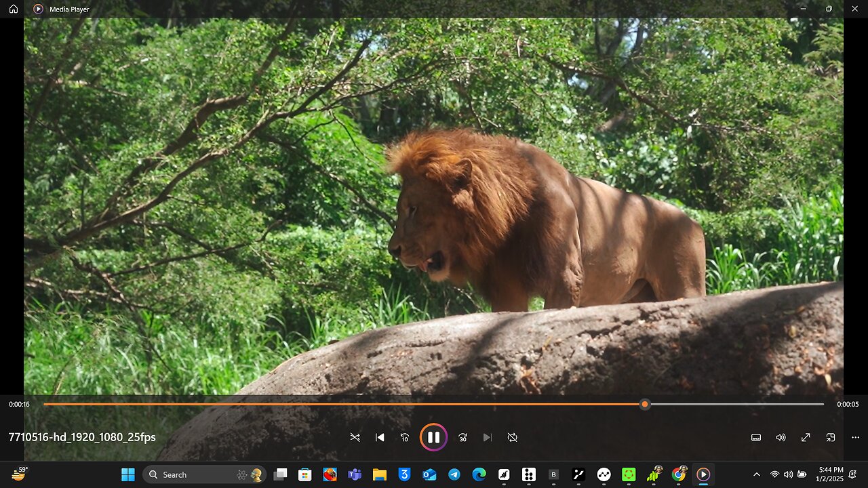Toggle repeat mode
The height and width of the screenshot is (488, 868).
(x=513, y=437)
